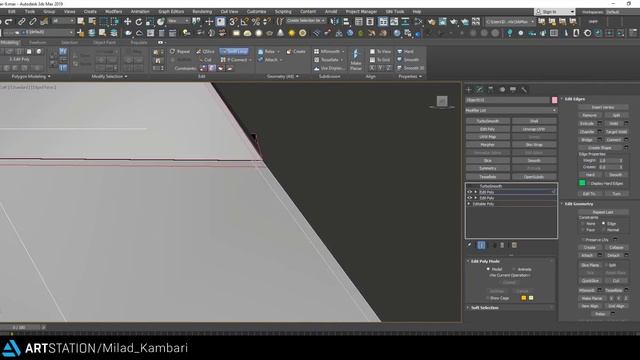Click the green Display Hard Edges swatch
This screenshot has height=360, width=640.
click(x=582, y=183)
